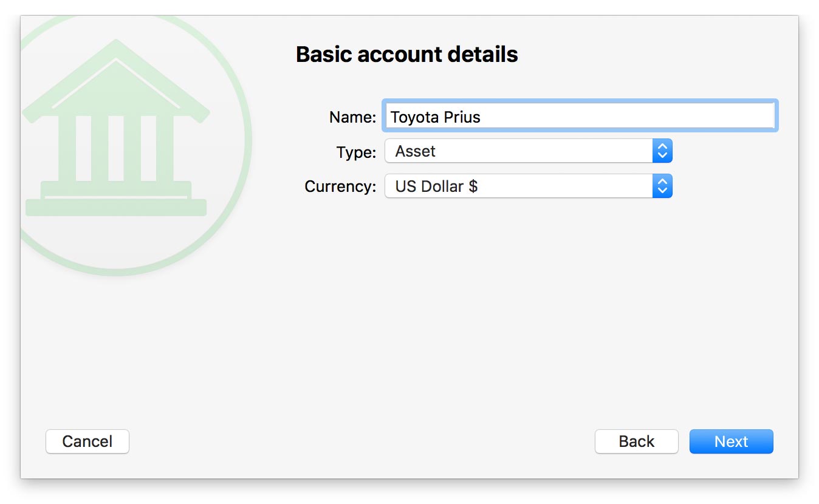This screenshot has width=819, height=504.
Task: Select the "US Dollar $" currency text
Action: click(x=436, y=186)
